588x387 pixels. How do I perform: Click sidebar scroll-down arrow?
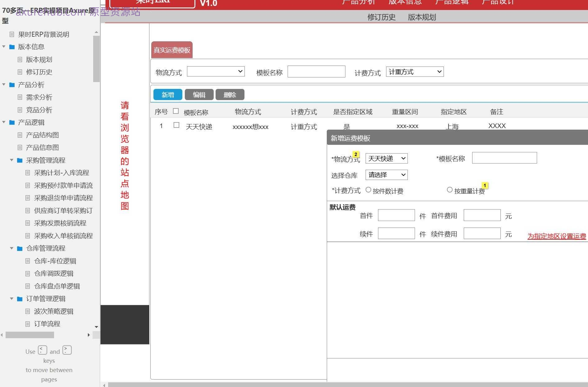pyautogui.click(x=96, y=327)
